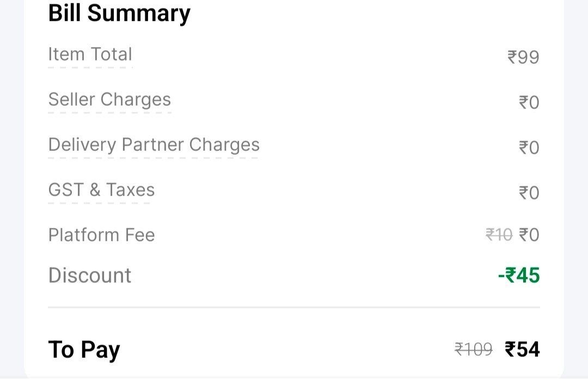The height and width of the screenshot is (384, 588).
Task: Tap the Platform Fee label
Action: pyautogui.click(x=101, y=235)
